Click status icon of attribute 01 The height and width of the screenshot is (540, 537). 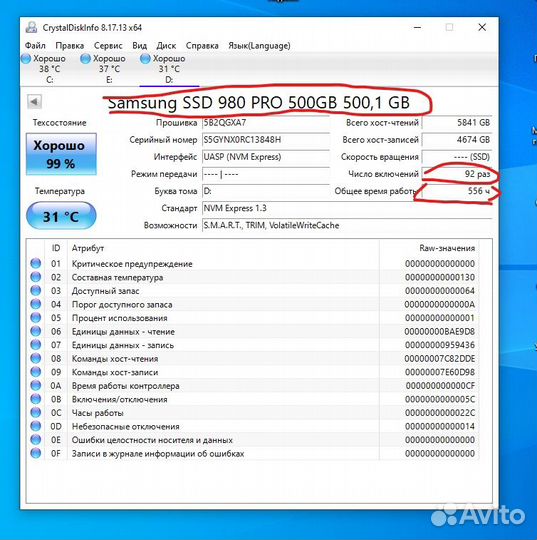35,263
